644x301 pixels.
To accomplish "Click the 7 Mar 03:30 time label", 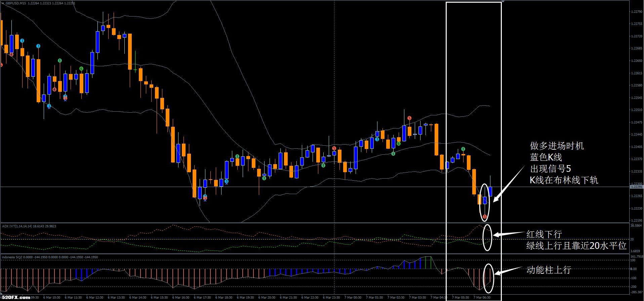I will tap(417, 298).
